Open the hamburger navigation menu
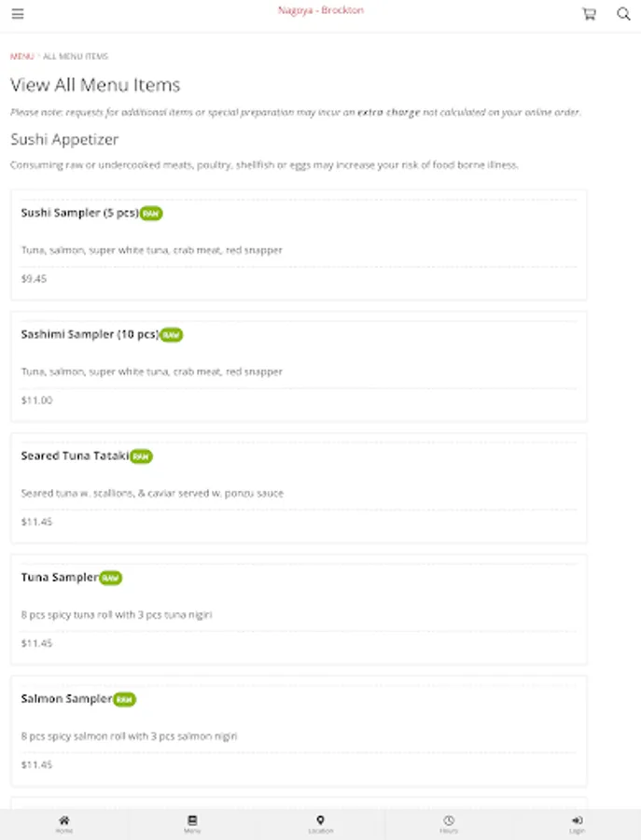Screen dimensions: 641x840 [x=18, y=14]
